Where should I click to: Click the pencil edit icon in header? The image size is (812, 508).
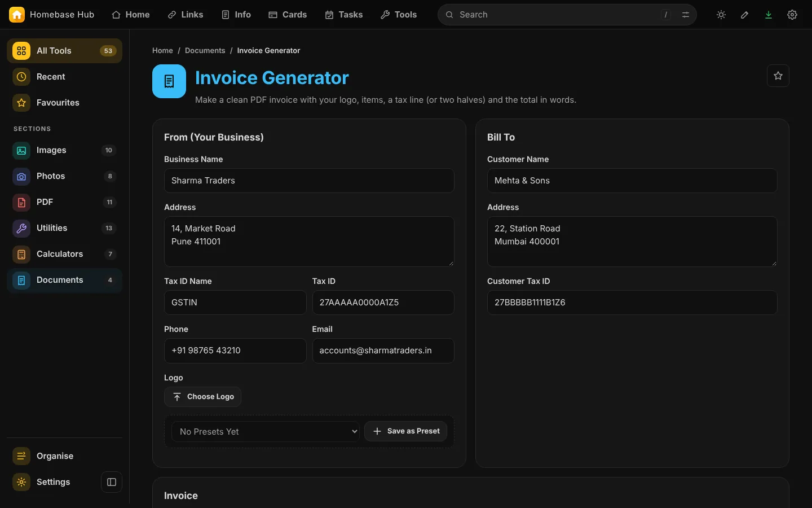tap(745, 15)
